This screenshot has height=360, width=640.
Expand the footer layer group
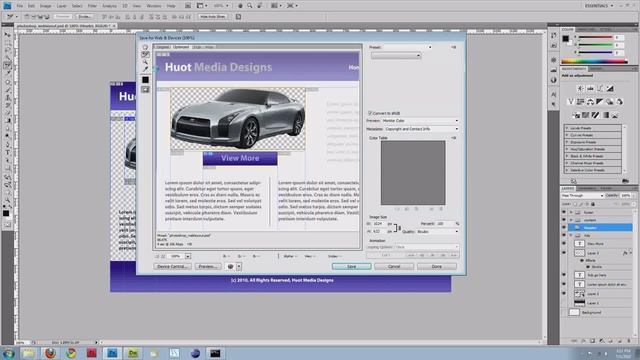click(x=571, y=212)
